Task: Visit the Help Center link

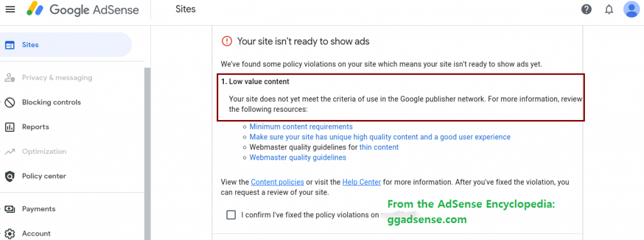Action: tap(362, 182)
